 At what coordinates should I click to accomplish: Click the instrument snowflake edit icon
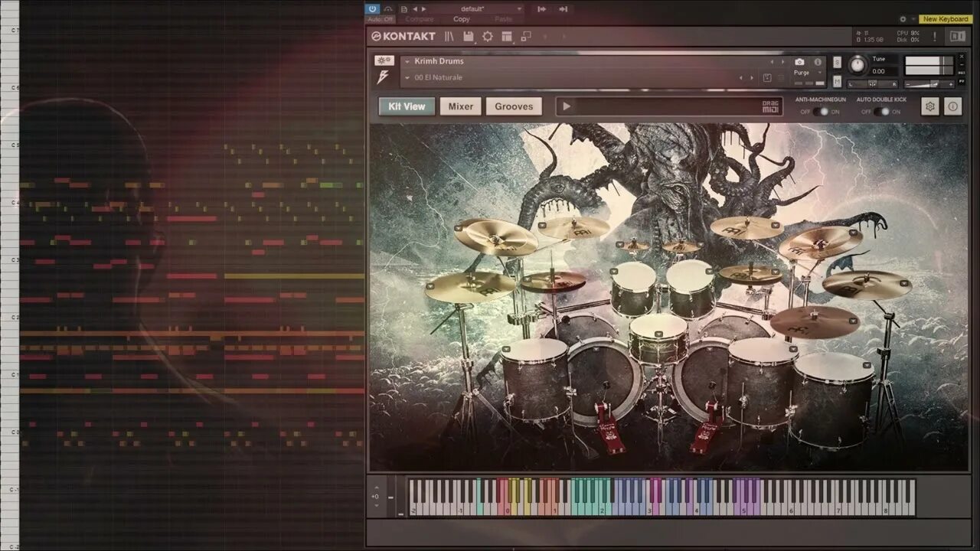[x=384, y=60]
